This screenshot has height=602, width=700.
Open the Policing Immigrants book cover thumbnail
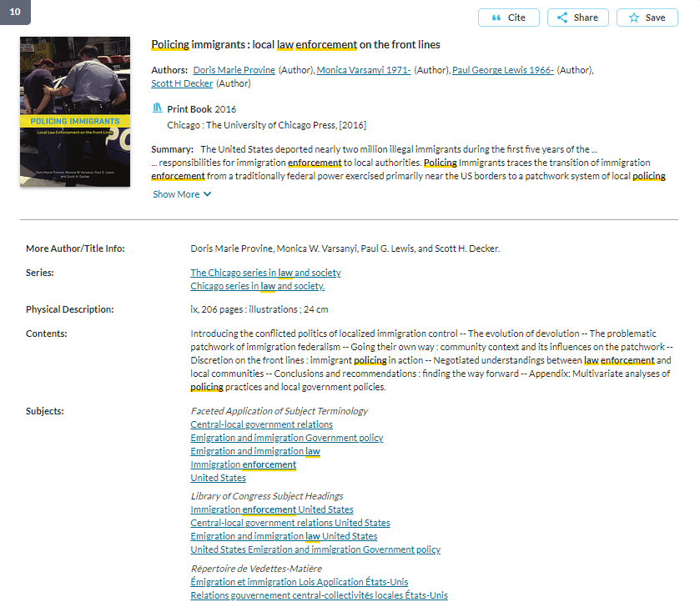[x=75, y=112]
